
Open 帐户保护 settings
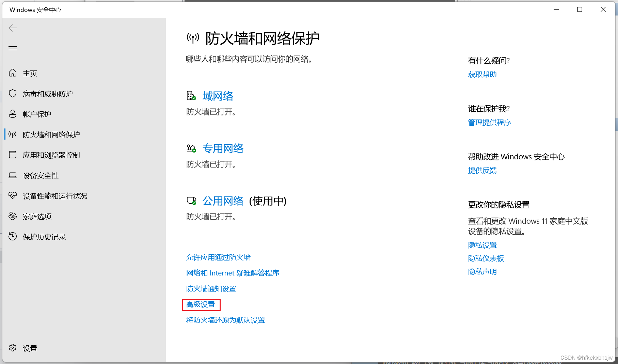[38, 114]
